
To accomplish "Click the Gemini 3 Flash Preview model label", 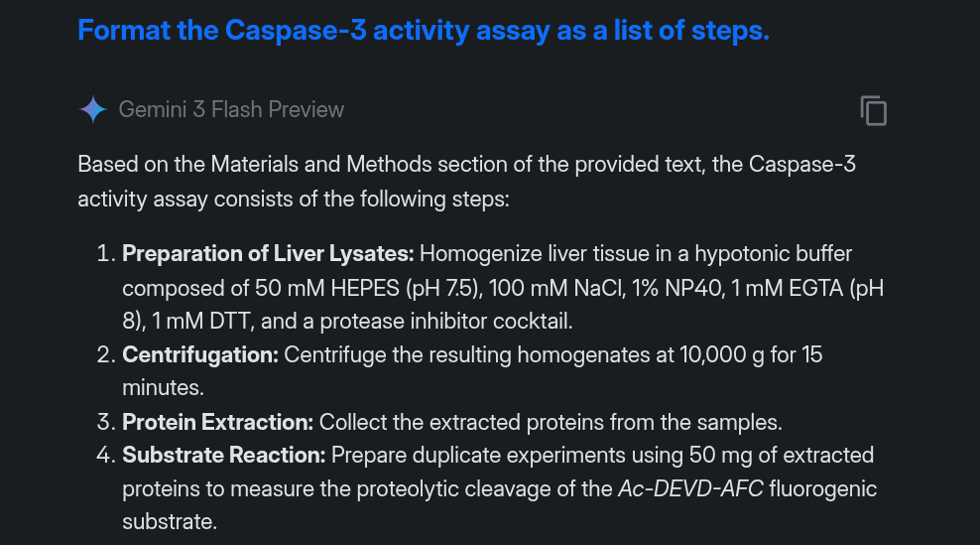I will 231,109.
